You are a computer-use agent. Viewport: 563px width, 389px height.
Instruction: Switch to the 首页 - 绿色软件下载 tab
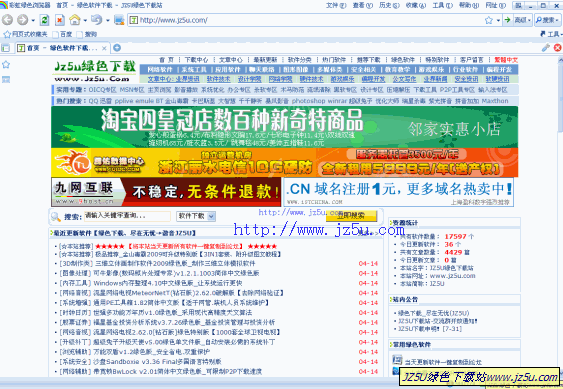(x=61, y=48)
